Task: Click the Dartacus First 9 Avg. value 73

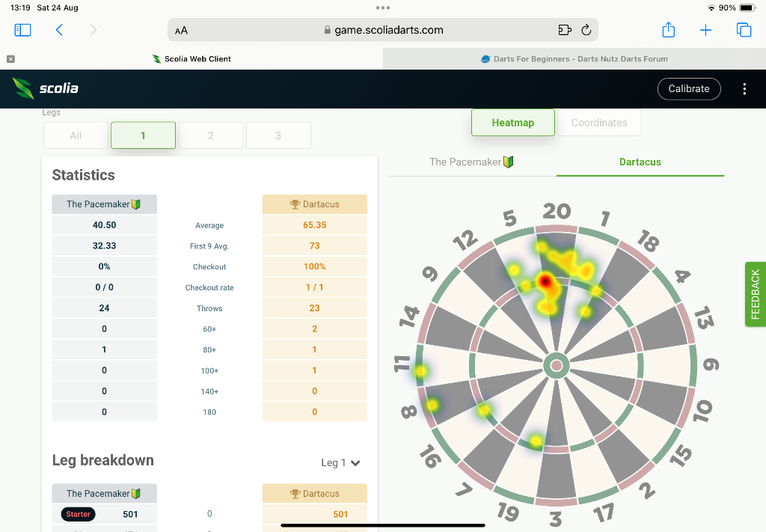Action: point(315,245)
